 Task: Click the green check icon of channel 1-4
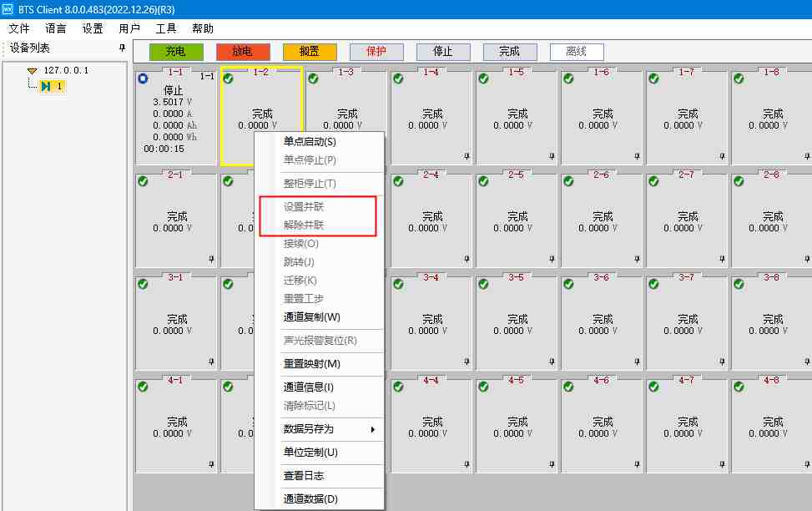click(398, 78)
